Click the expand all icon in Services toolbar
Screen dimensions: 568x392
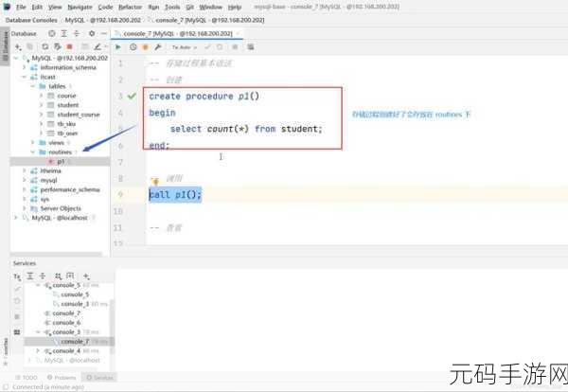pyautogui.click(x=30, y=276)
